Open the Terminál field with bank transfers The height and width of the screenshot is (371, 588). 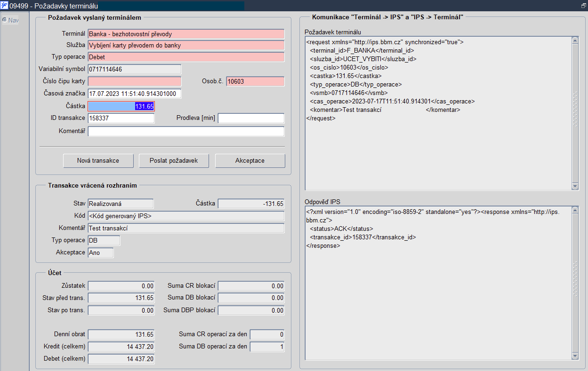pyautogui.click(x=186, y=34)
